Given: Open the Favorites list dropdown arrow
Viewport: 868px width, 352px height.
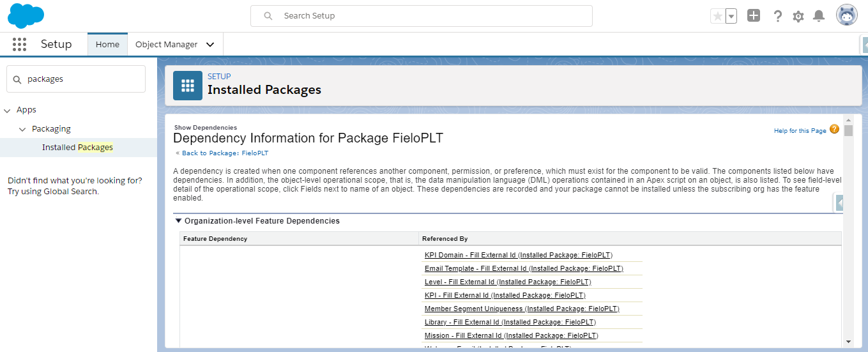Looking at the screenshot, I should (x=731, y=16).
